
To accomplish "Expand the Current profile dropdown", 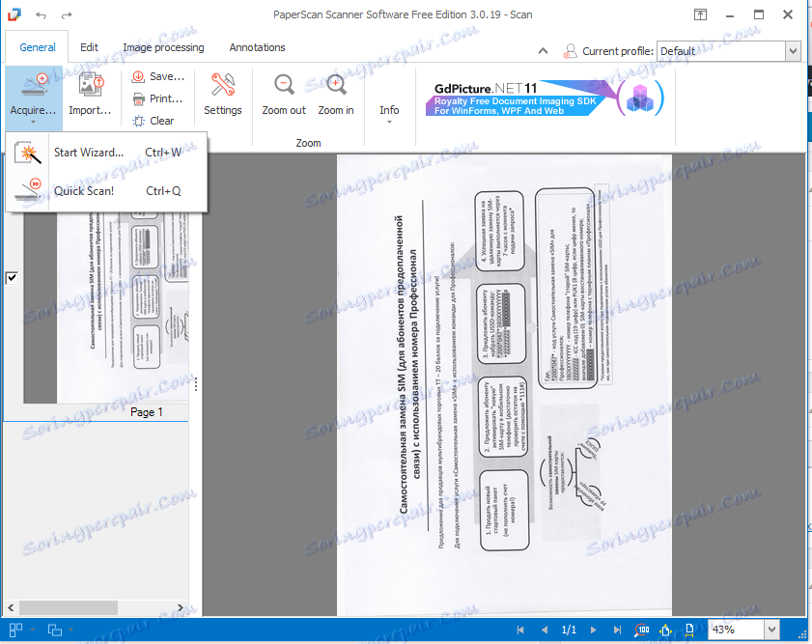I will 793,51.
